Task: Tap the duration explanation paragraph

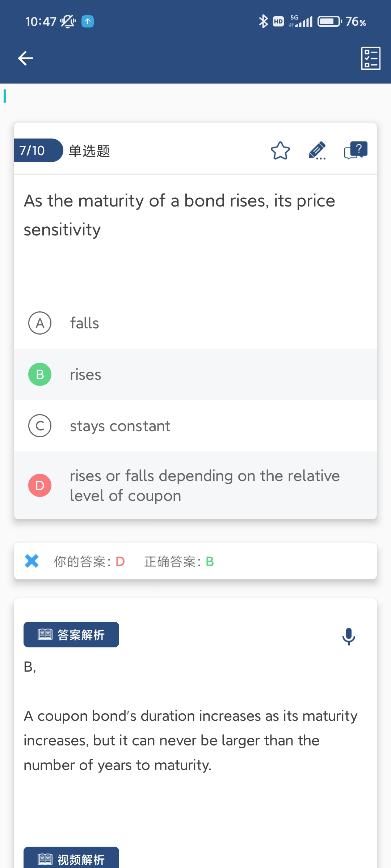Action: pos(190,740)
